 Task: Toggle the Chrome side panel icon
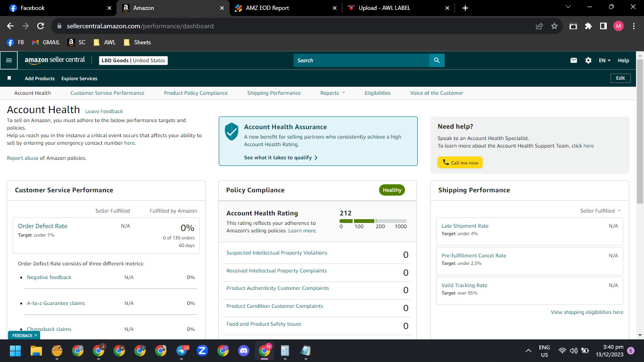(603, 26)
